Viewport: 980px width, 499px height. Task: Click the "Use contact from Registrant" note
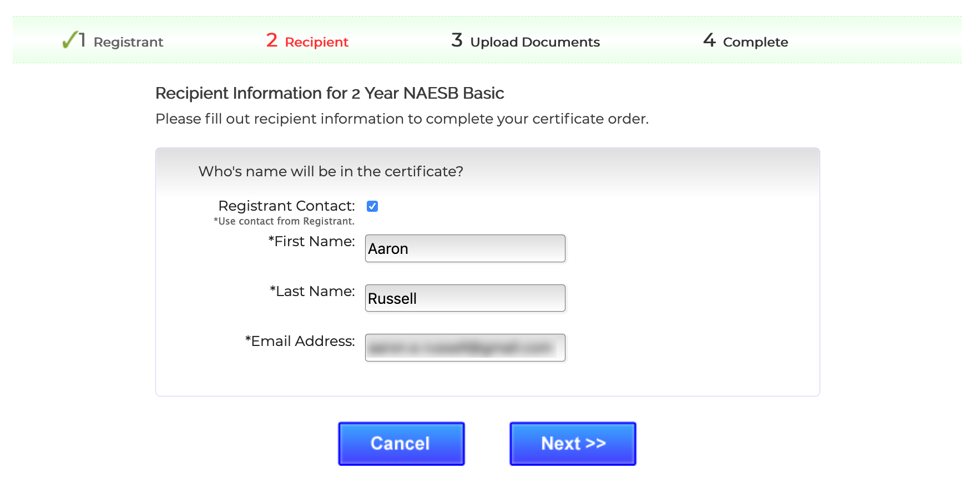[x=284, y=221]
